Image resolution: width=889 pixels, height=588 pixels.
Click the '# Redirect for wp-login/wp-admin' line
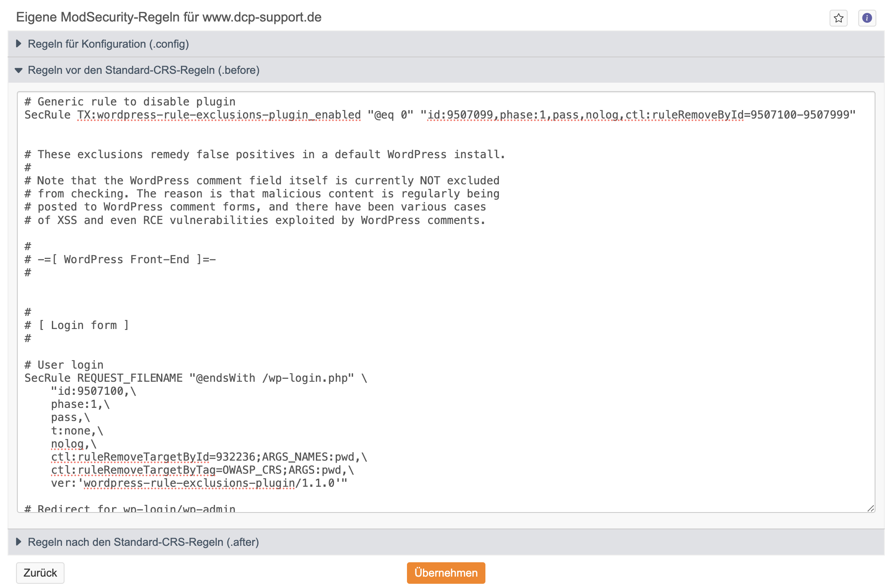[x=130, y=508]
